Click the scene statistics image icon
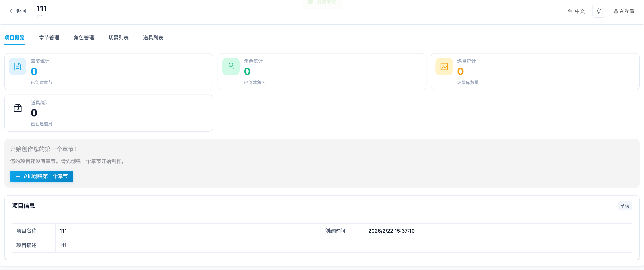This screenshot has width=644, height=270. tap(444, 67)
